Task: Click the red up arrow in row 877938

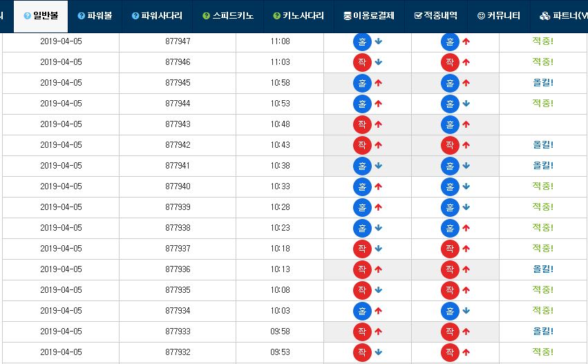Action: (466, 227)
